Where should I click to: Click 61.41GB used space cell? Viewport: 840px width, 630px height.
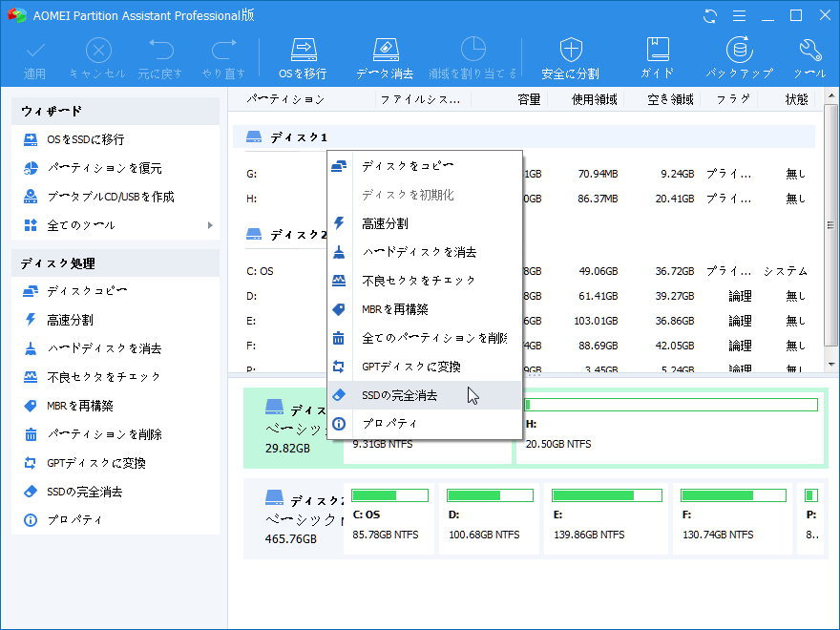(x=598, y=296)
